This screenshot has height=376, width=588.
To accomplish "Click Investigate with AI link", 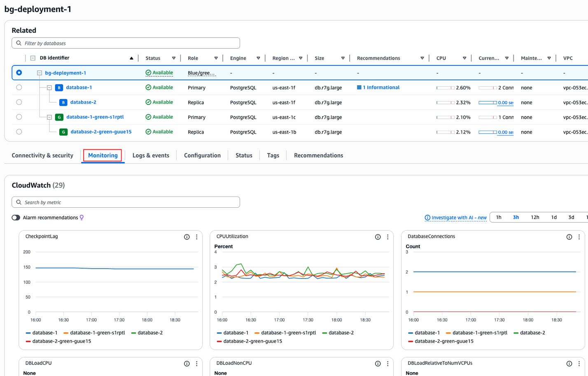I will 455,218.
